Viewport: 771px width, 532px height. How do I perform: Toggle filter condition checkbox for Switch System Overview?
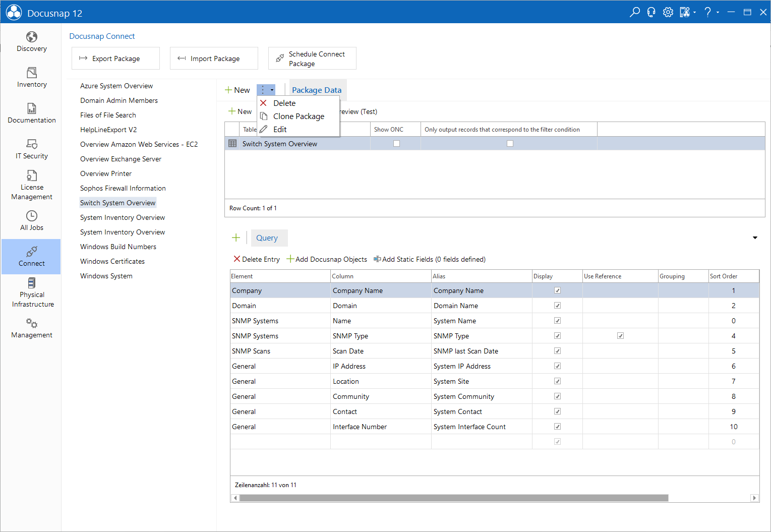(510, 144)
